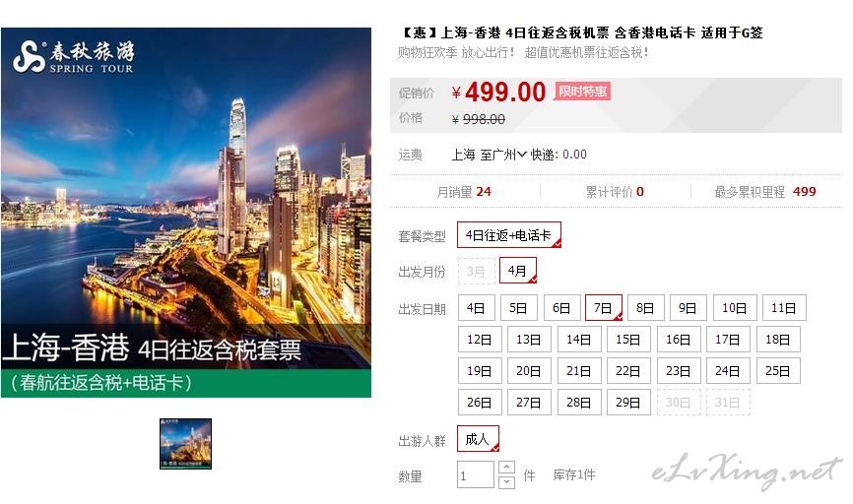The height and width of the screenshot is (504, 853).
Task: Select the 成人 traveler type
Action: click(x=478, y=439)
